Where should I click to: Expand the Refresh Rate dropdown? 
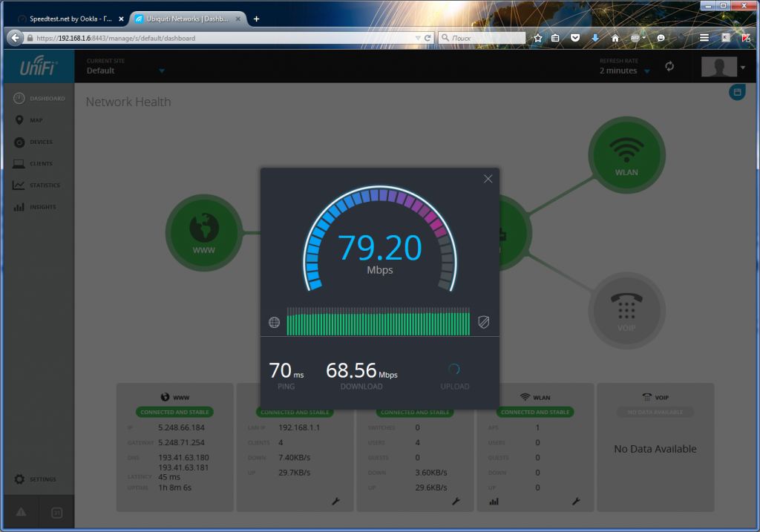[x=646, y=71]
